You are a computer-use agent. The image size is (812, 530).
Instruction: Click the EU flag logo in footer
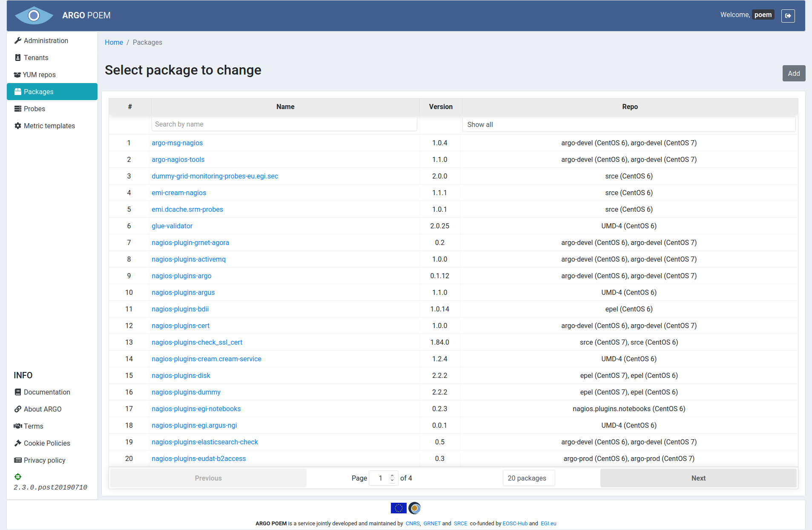coord(399,508)
